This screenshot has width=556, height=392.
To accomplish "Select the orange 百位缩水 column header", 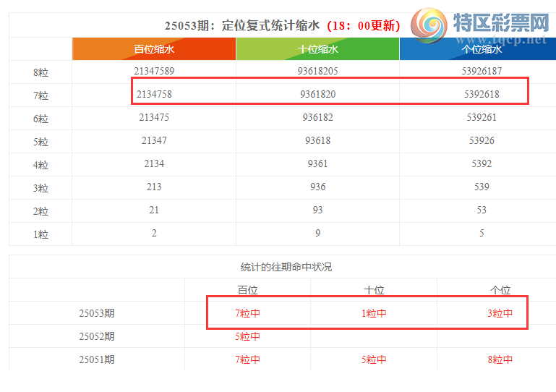I will click(154, 49).
